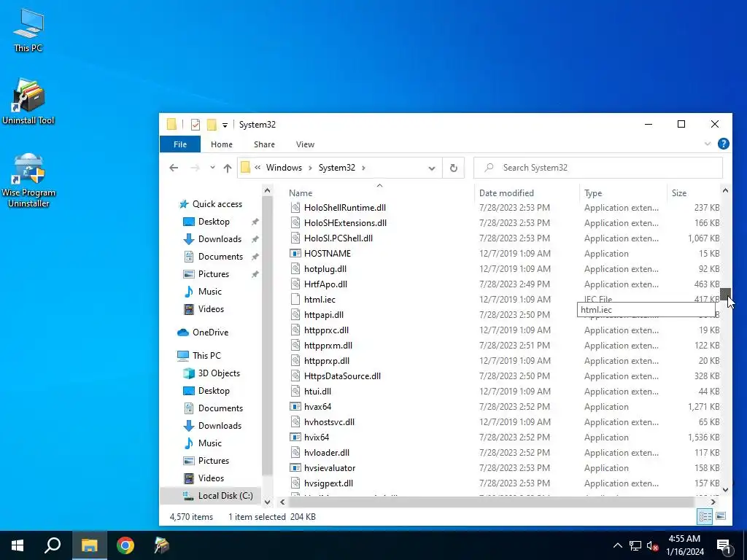Open pinned Pictures under Quick access
This screenshot has width=747, height=560.
[214, 274]
